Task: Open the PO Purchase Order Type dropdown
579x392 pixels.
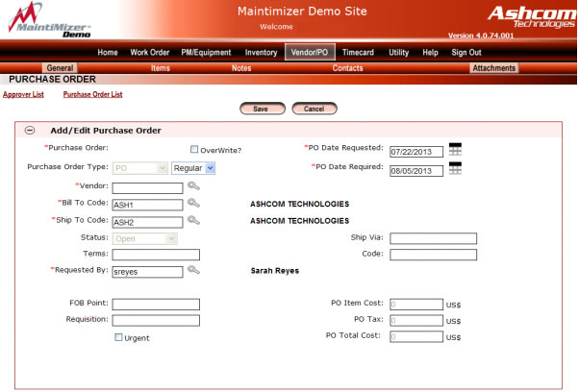Action: click(140, 168)
